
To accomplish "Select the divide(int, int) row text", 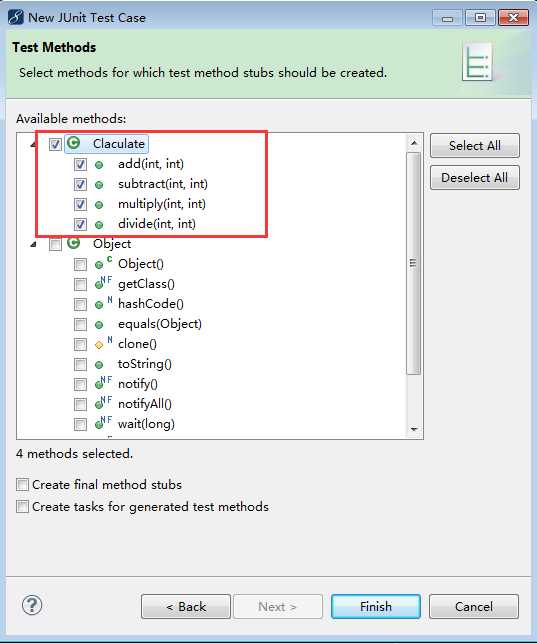I will tap(157, 224).
